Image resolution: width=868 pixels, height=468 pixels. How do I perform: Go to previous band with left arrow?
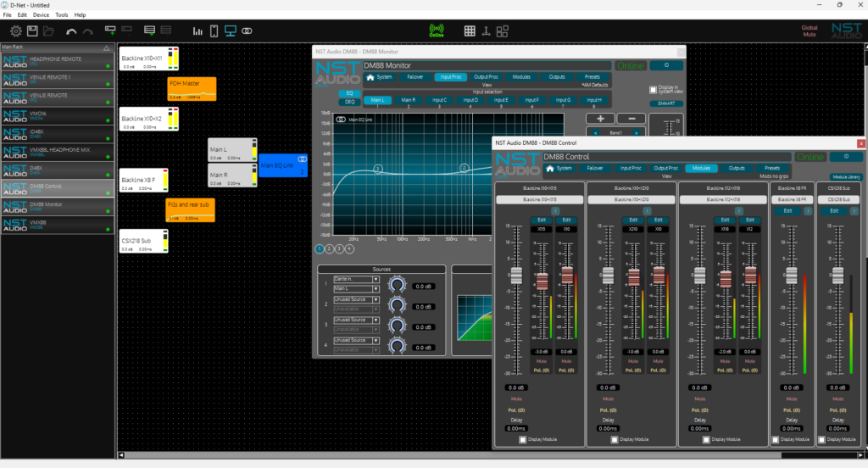(595, 133)
